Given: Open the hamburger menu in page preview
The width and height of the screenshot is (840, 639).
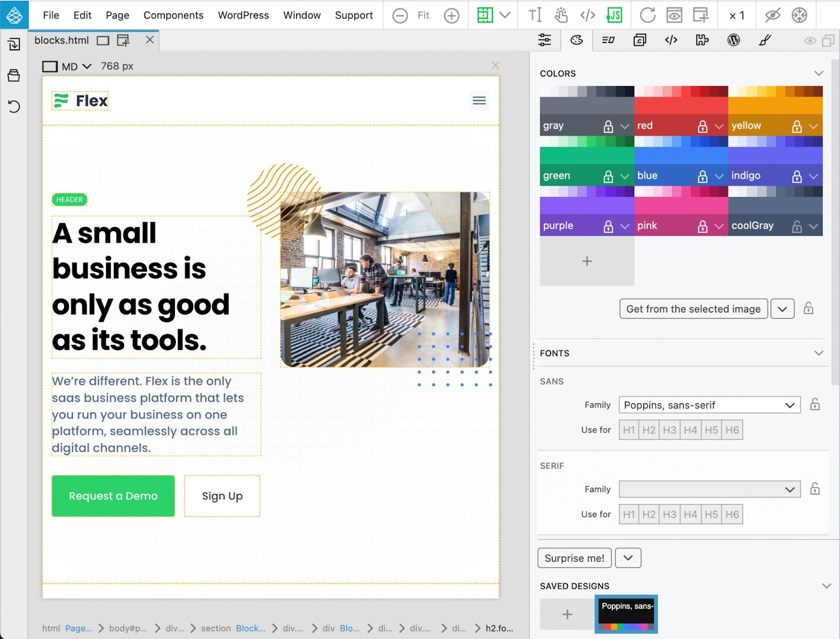Looking at the screenshot, I should [479, 100].
